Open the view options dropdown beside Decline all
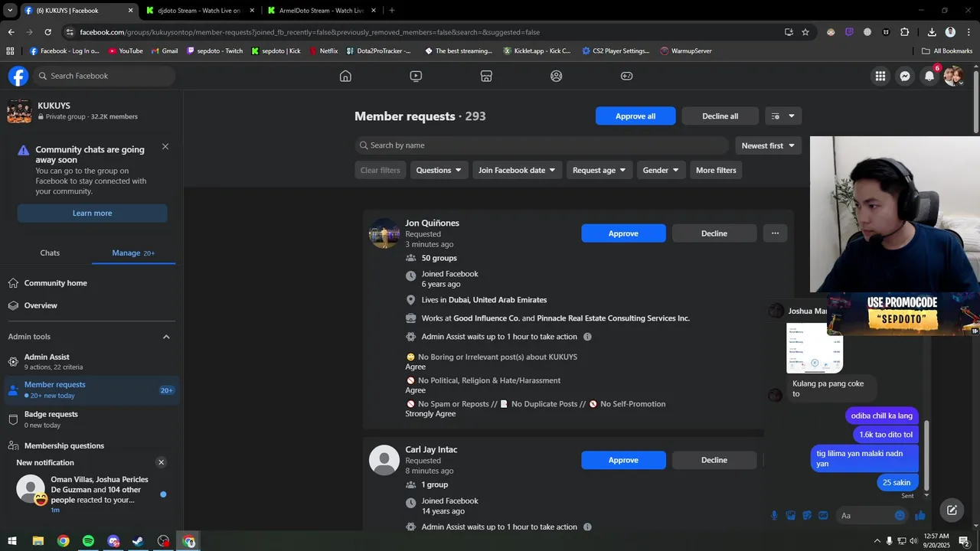The image size is (980, 551). coord(783,116)
